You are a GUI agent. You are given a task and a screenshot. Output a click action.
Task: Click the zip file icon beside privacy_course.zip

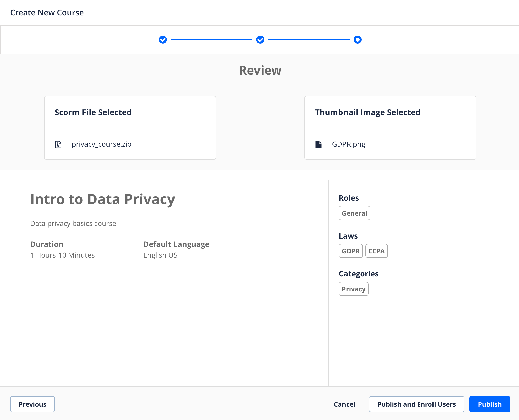click(x=58, y=144)
